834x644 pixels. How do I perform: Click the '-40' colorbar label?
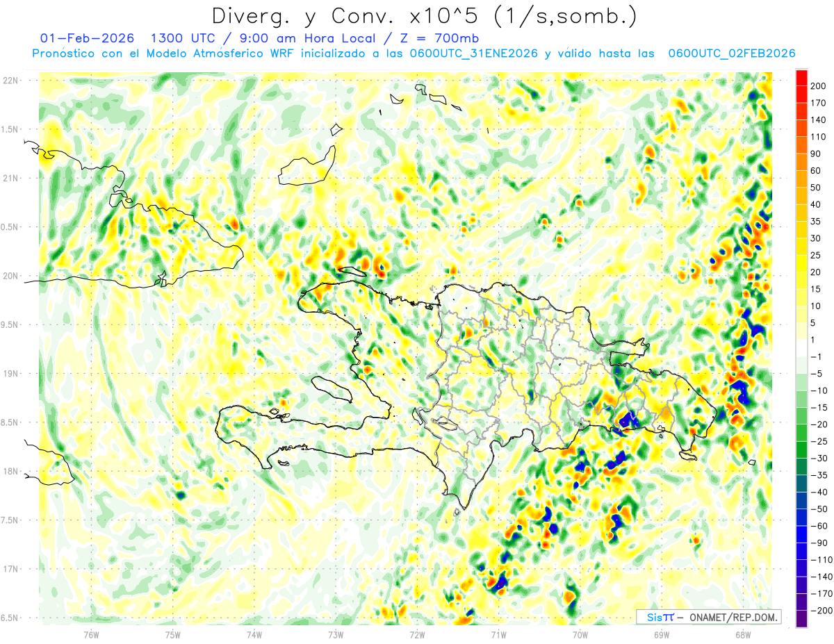(819, 493)
